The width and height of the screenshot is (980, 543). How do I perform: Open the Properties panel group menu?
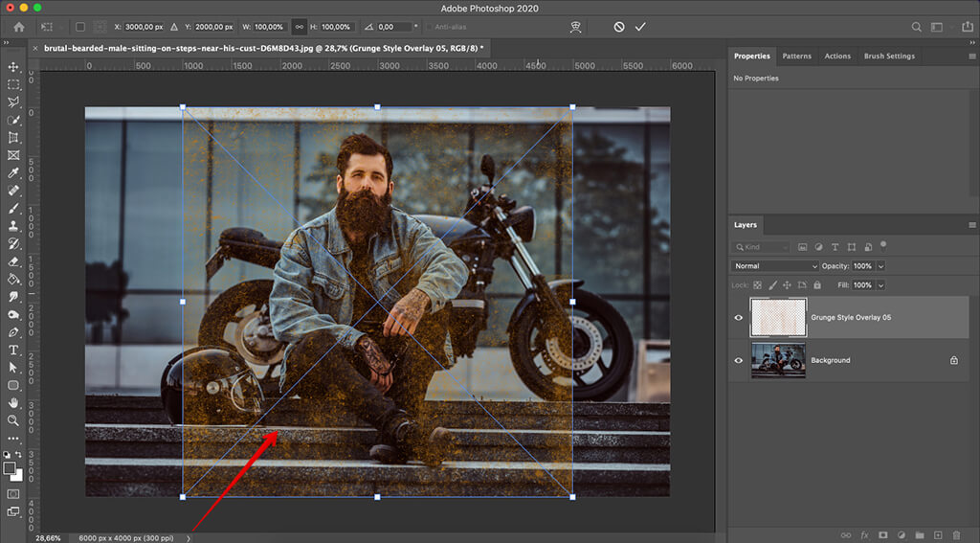point(972,57)
